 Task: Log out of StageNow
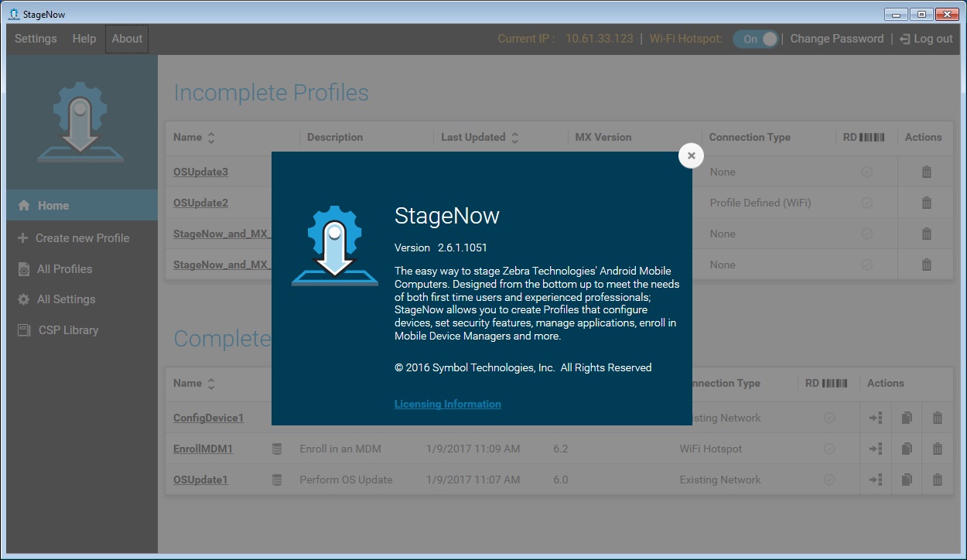click(x=926, y=39)
